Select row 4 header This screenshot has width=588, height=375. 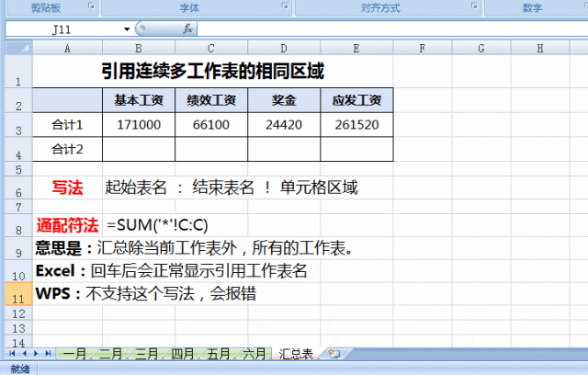point(18,149)
